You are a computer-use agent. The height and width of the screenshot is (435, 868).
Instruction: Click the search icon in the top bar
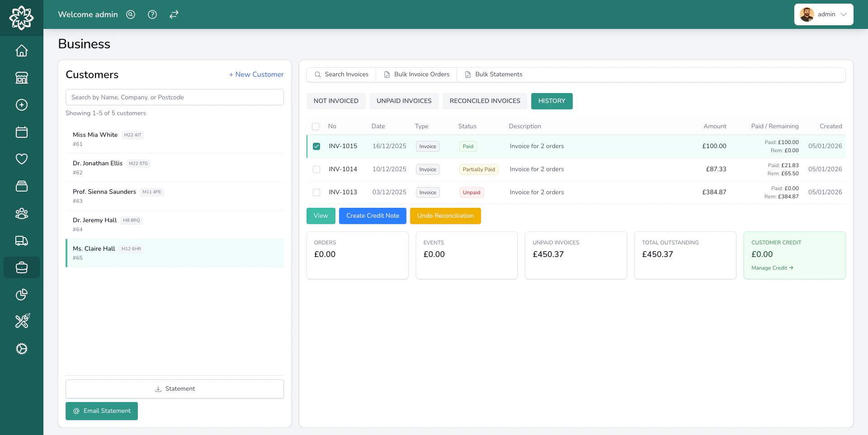(x=130, y=14)
